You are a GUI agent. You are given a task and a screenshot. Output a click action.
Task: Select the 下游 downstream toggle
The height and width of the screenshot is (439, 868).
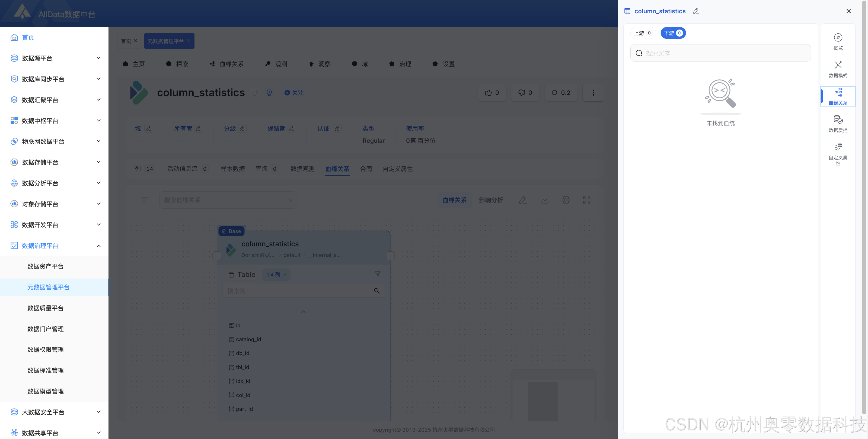pyautogui.click(x=673, y=33)
